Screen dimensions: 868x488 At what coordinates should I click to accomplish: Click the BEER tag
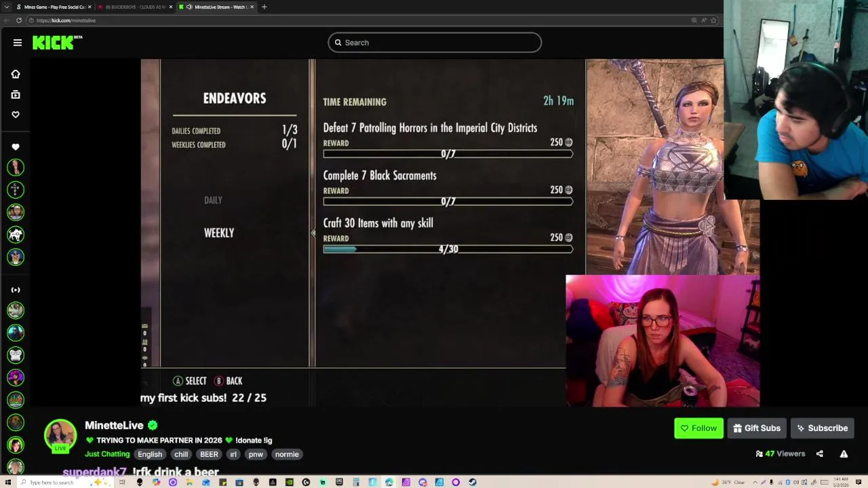[x=209, y=454]
